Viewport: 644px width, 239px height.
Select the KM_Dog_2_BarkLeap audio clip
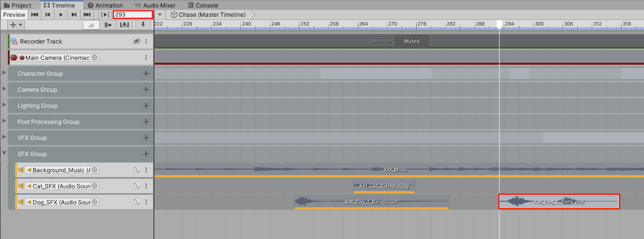coord(559,202)
